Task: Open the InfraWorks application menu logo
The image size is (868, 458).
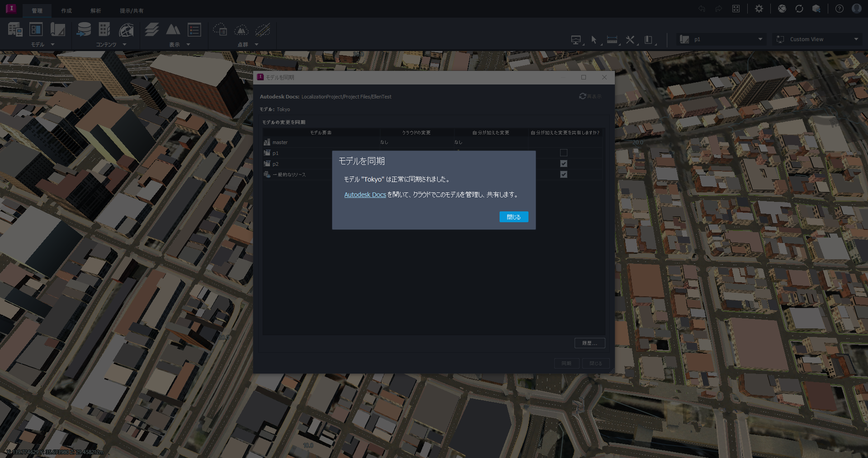Action: pyautogui.click(x=11, y=8)
